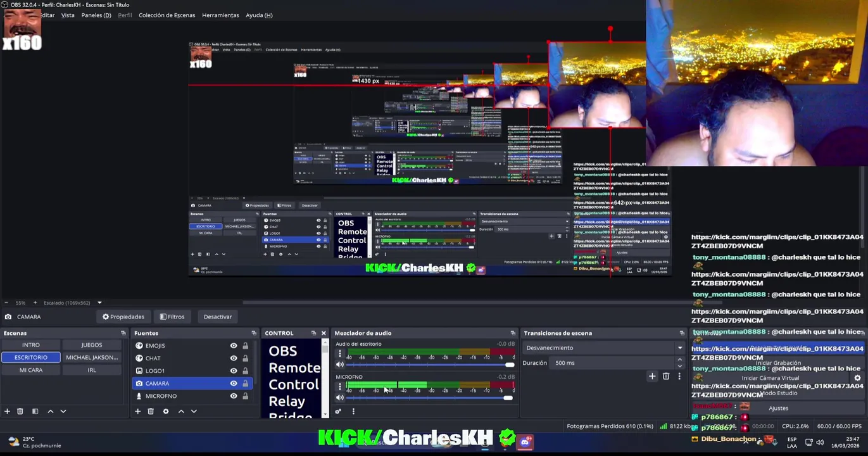Click the CONTROL panel vertical scrollbar
Image resolution: width=868 pixels, height=456 pixels.
click(x=326, y=379)
